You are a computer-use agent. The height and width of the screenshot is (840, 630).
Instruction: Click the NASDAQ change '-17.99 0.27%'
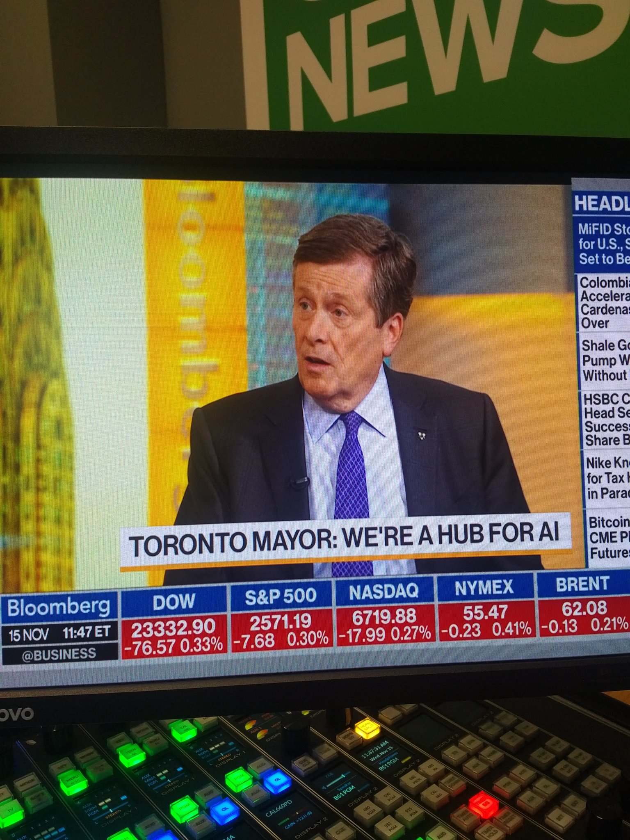(x=385, y=634)
